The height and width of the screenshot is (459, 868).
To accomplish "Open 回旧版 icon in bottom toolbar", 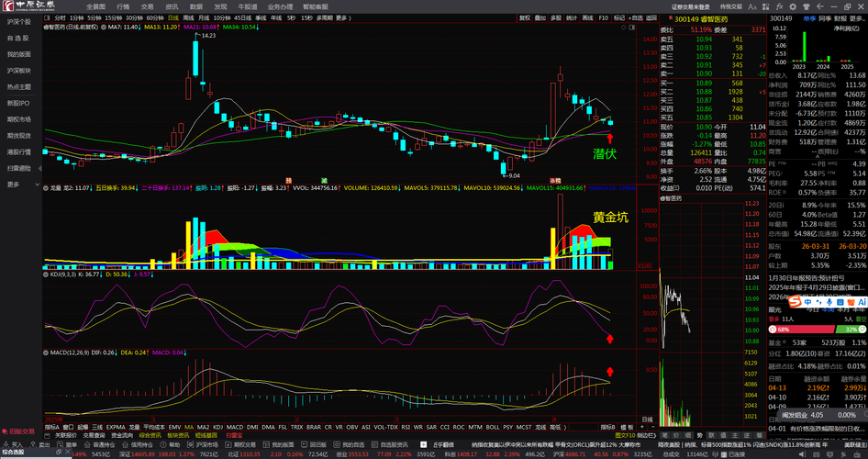I will [304, 445].
